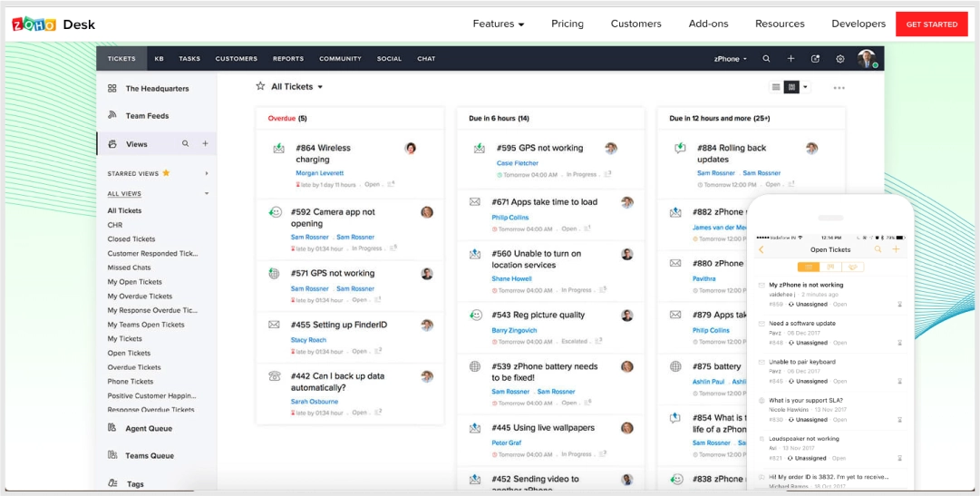The image size is (980, 496).
Task: Expand the Starred Views section arrow
Action: pyautogui.click(x=207, y=173)
